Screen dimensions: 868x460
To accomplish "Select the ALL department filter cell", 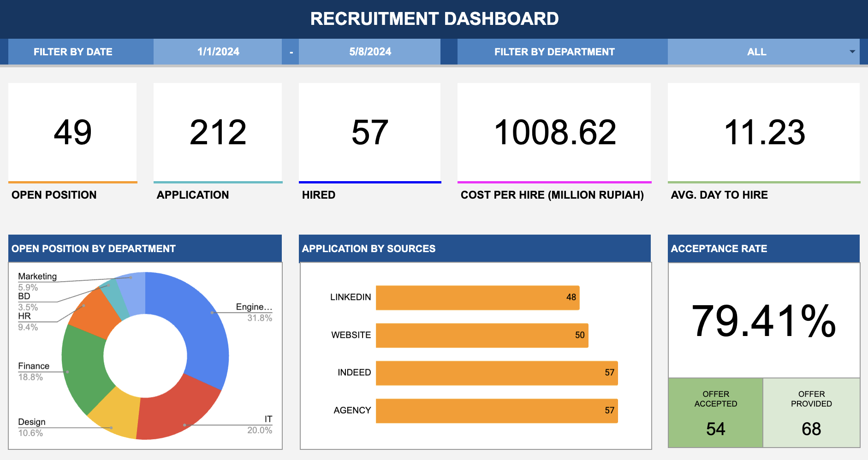I will click(x=756, y=52).
